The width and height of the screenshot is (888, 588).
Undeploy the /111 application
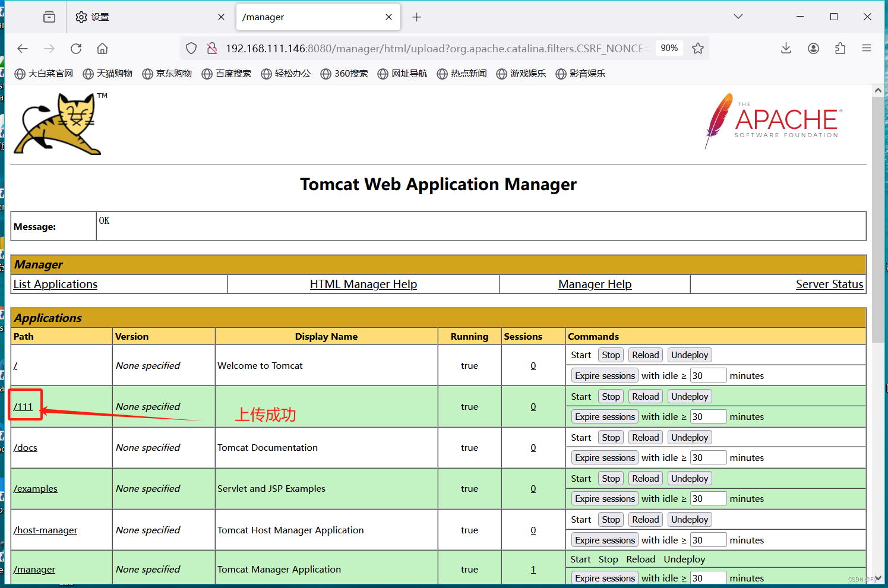690,397
